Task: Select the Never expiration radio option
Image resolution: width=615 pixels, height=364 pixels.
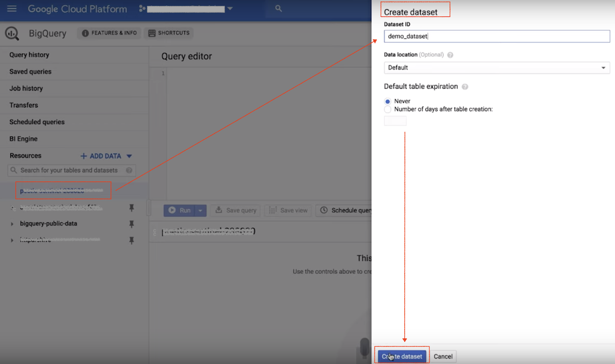Action: click(x=387, y=101)
